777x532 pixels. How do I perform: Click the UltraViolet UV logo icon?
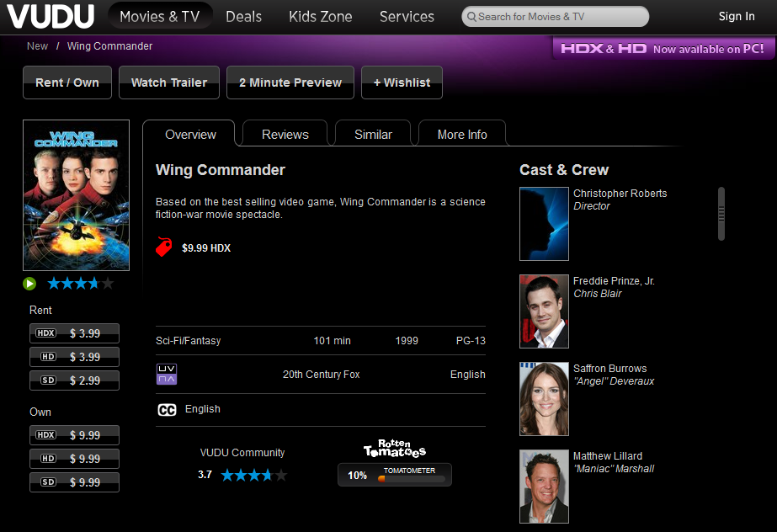pos(167,375)
